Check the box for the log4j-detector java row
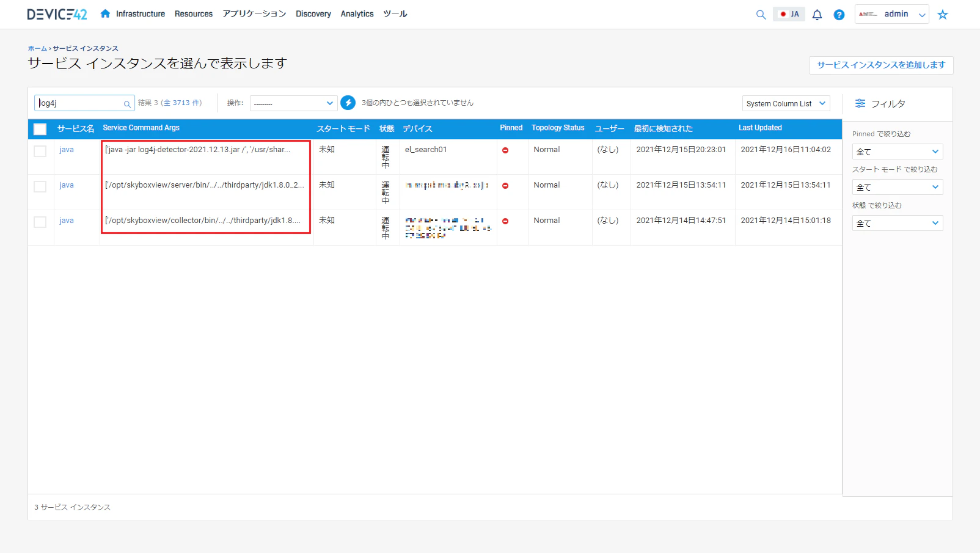 (x=40, y=151)
